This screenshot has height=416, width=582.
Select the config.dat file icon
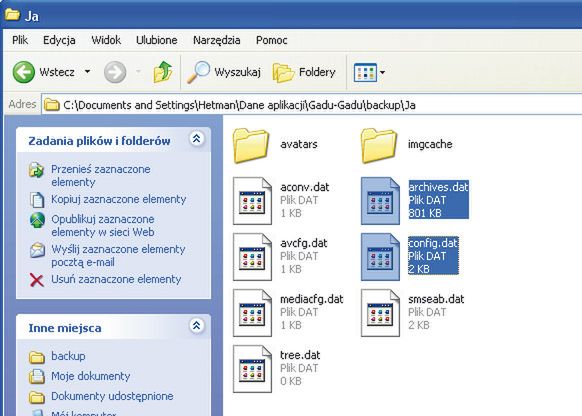tap(380, 257)
